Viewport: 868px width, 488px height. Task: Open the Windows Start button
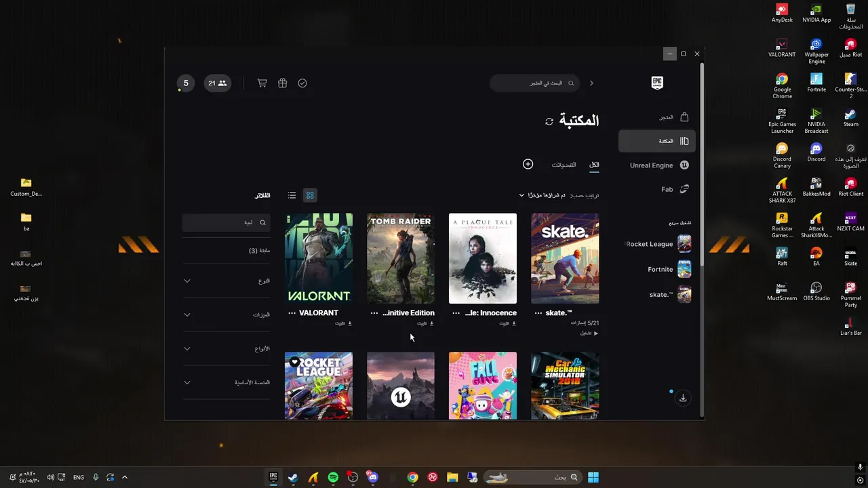point(593,477)
